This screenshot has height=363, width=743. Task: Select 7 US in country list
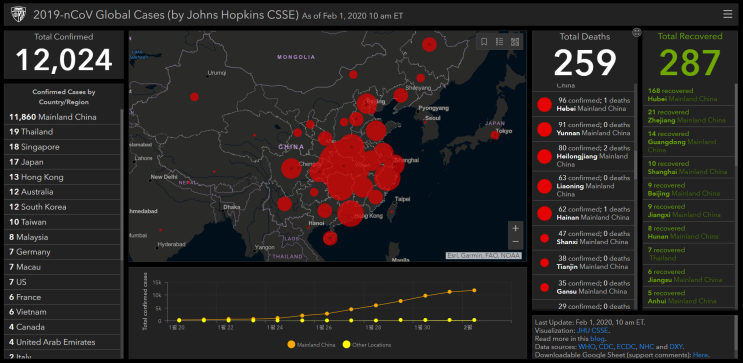click(63, 282)
